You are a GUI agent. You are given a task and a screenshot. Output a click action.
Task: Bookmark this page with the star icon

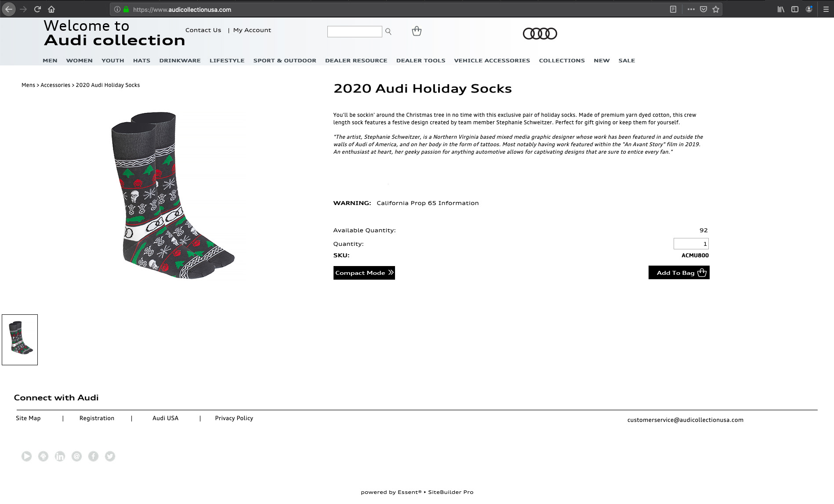(x=716, y=9)
